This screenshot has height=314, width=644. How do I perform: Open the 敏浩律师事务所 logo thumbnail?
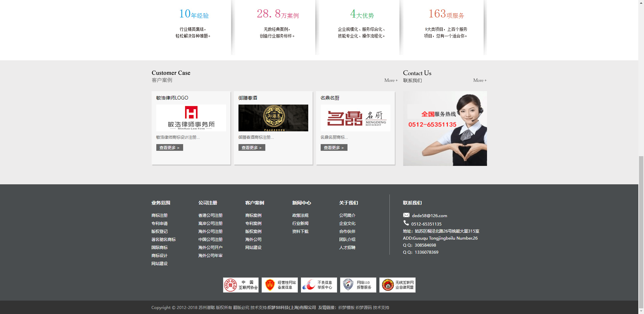pyautogui.click(x=191, y=118)
